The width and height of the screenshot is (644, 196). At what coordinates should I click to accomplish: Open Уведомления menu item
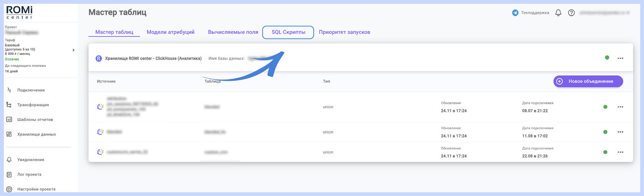coord(31,160)
